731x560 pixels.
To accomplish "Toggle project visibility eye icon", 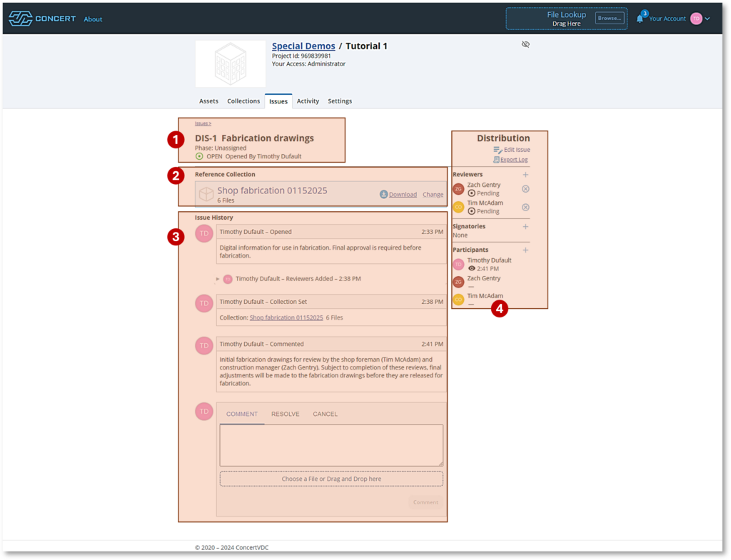I will pos(525,44).
